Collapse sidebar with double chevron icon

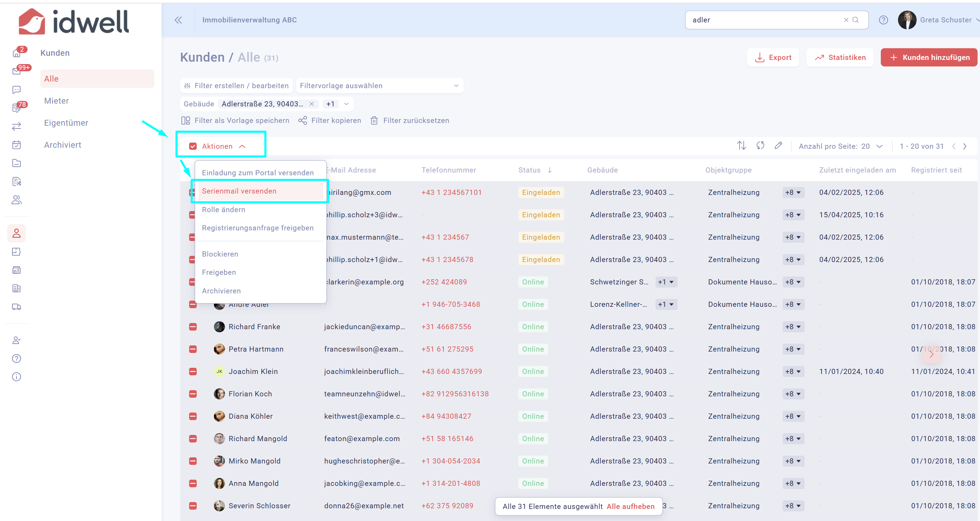point(178,20)
